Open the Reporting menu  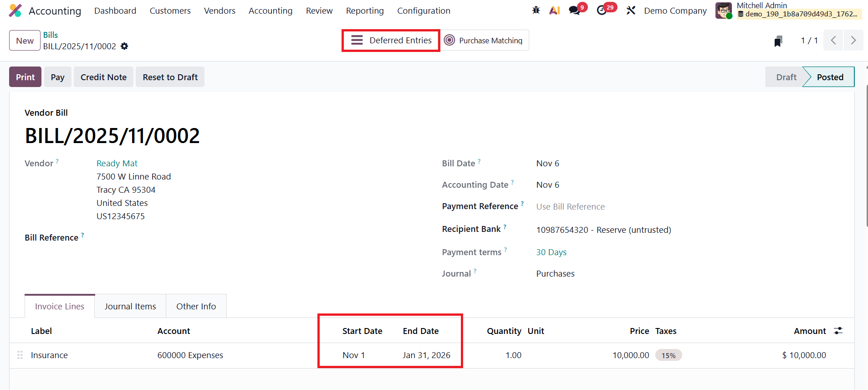[x=365, y=10]
